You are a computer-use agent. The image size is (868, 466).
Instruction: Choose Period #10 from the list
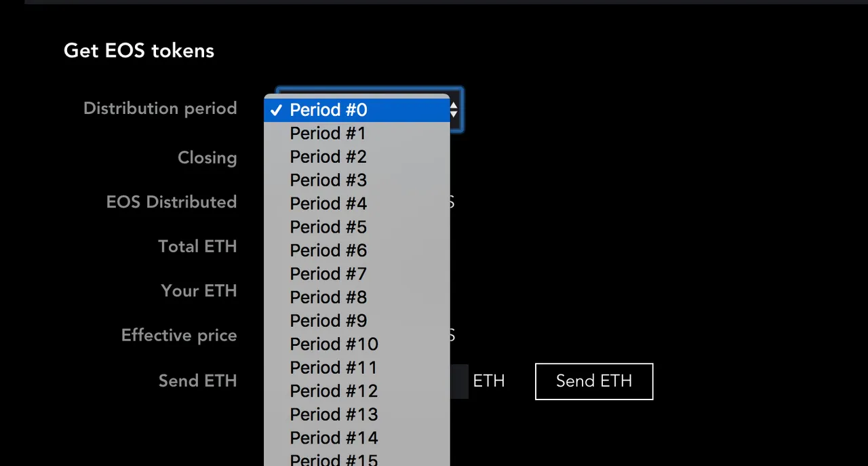pyautogui.click(x=334, y=344)
